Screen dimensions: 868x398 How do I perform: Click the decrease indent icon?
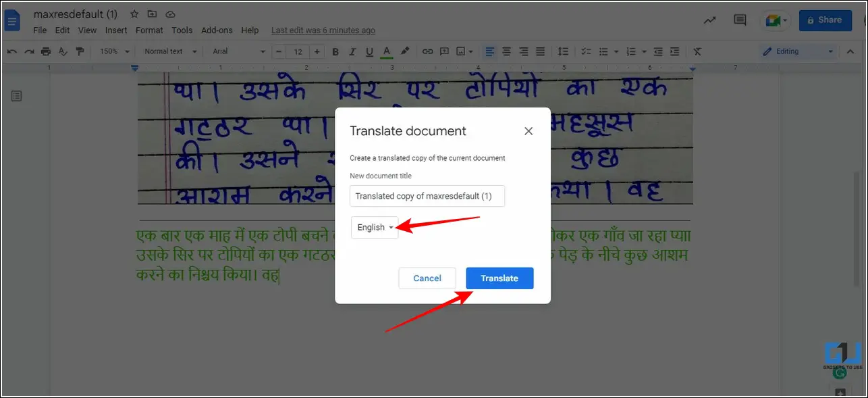658,51
